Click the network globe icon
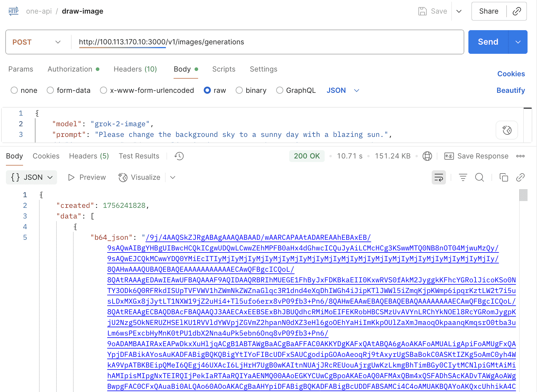The image size is (537, 392). 427,156
